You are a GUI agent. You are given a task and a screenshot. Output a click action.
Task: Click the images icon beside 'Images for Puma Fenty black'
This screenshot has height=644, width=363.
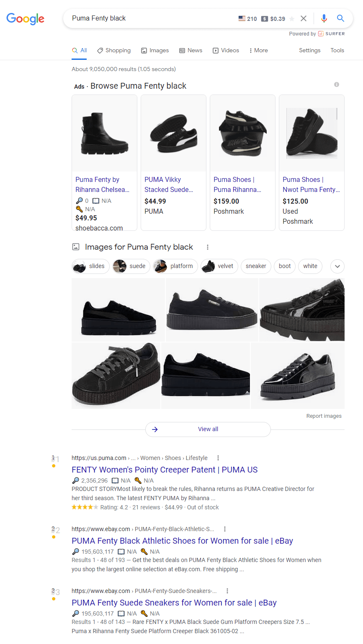(76, 247)
